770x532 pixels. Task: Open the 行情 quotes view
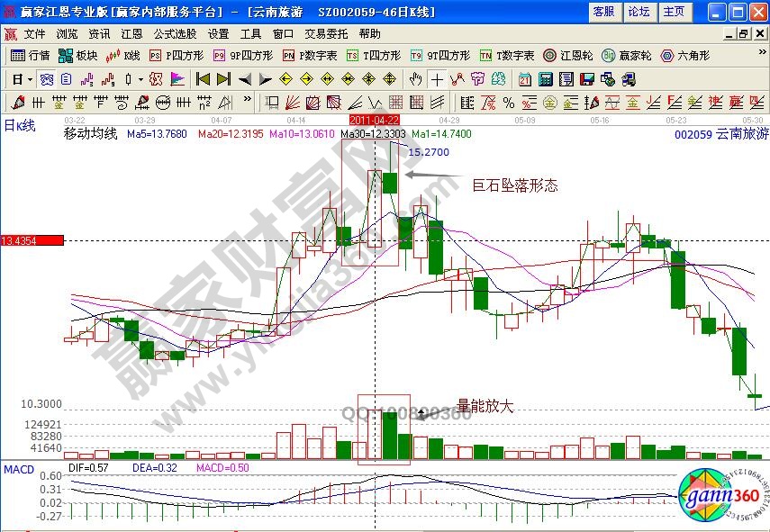tap(30, 56)
